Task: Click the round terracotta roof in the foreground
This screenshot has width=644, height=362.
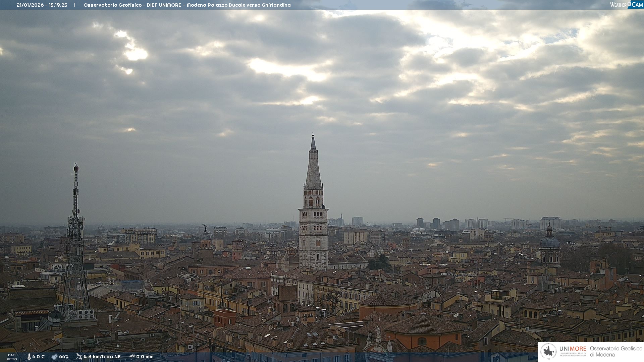Action: [x=387, y=299]
